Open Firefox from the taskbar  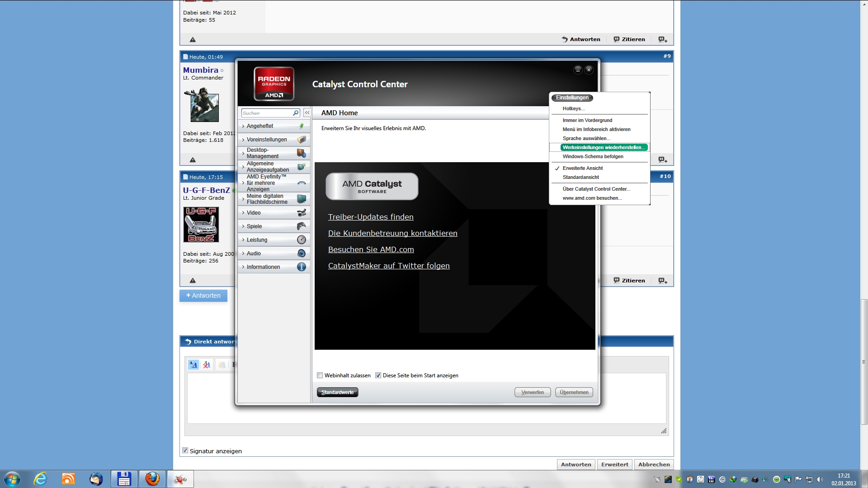(x=152, y=479)
